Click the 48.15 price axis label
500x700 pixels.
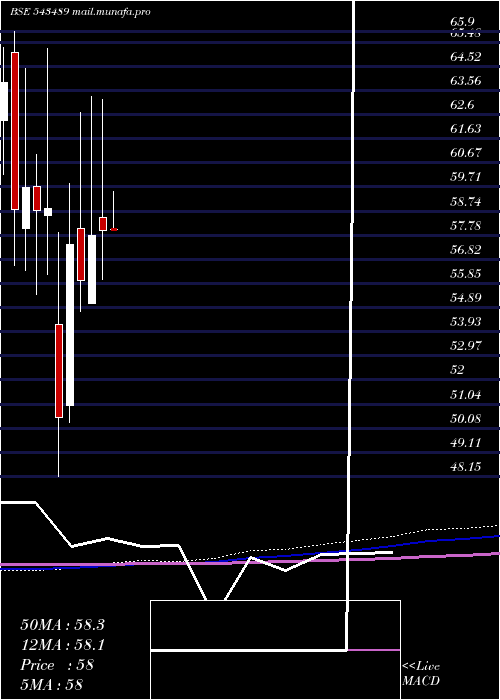[466, 467]
